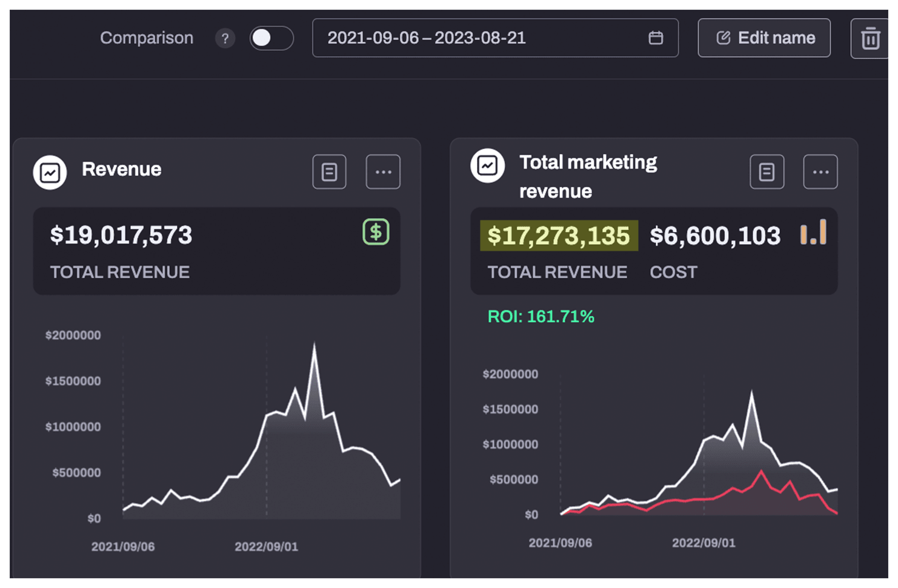
Task: Click the $19,017,573 total revenue value
Action: 121,235
